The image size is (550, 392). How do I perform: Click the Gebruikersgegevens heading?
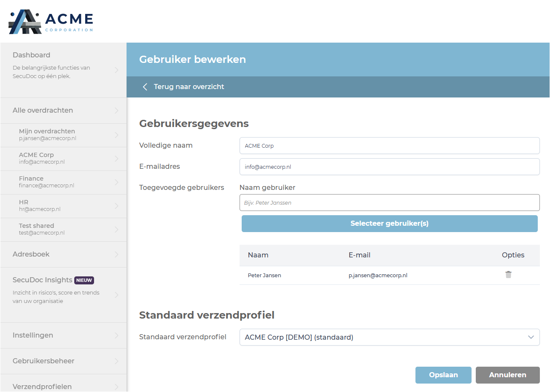[x=194, y=124]
